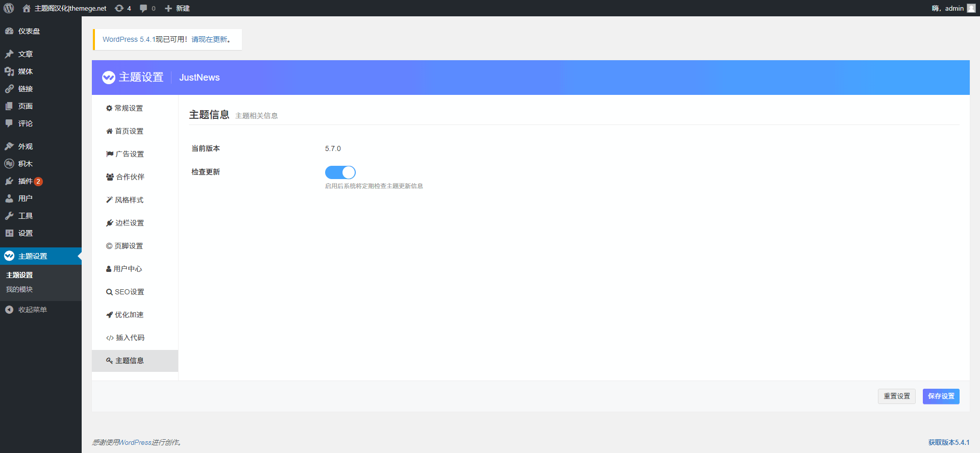
Task: Click the JustNews theme name
Action: pyautogui.click(x=200, y=78)
